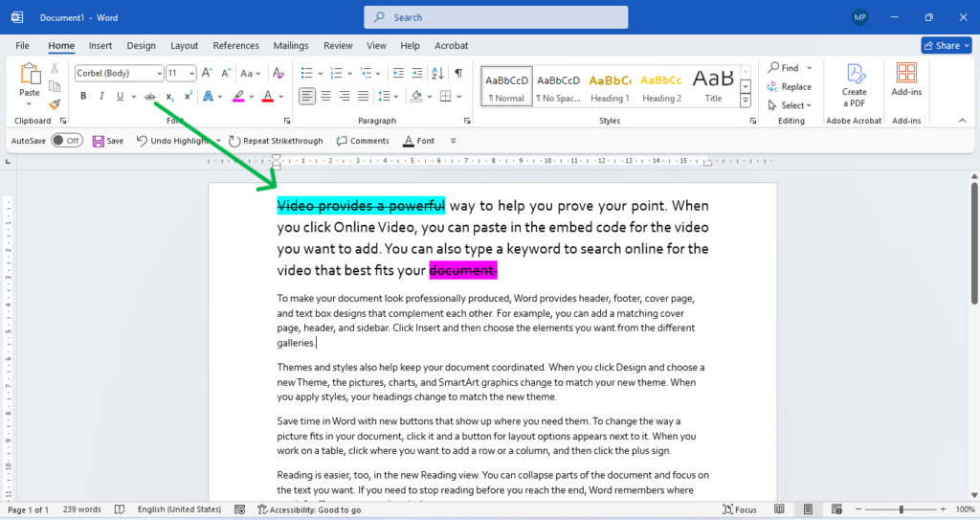Expand the Change Case menu
This screenshot has width=980, height=520.
(251, 73)
